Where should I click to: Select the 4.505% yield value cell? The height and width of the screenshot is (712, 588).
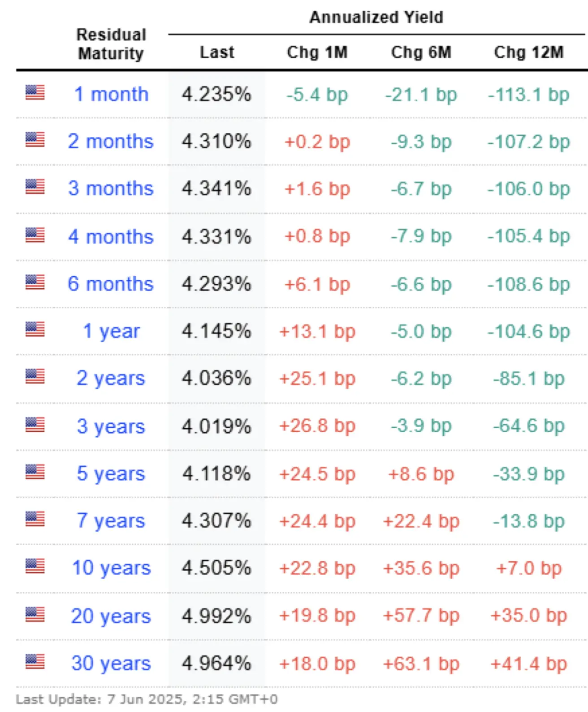(216, 568)
